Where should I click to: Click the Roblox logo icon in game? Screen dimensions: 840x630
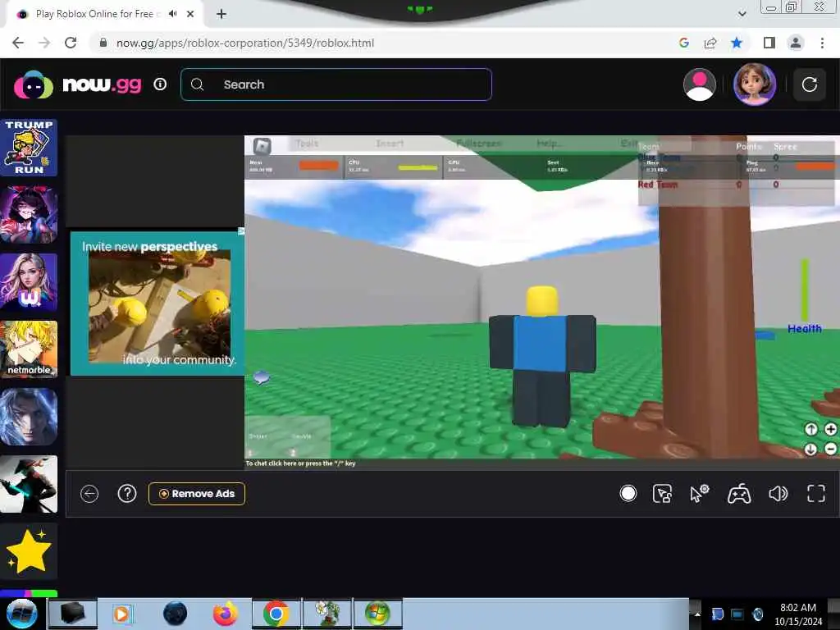pos(262,146)
